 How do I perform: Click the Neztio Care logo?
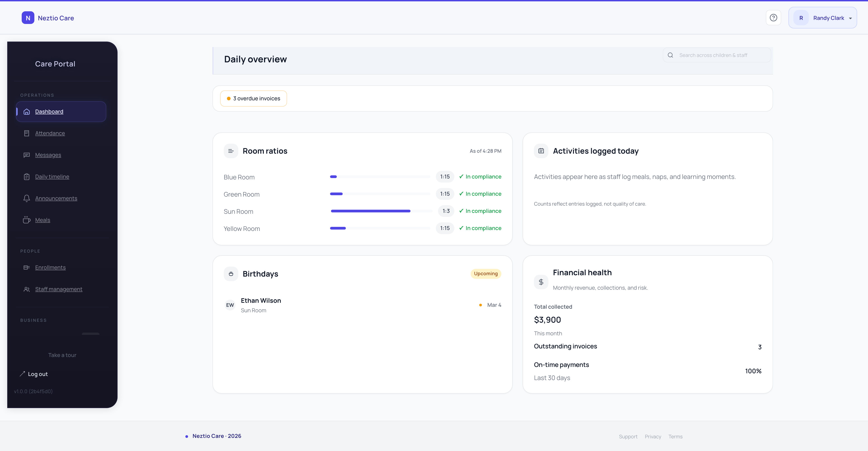[48, 18]
